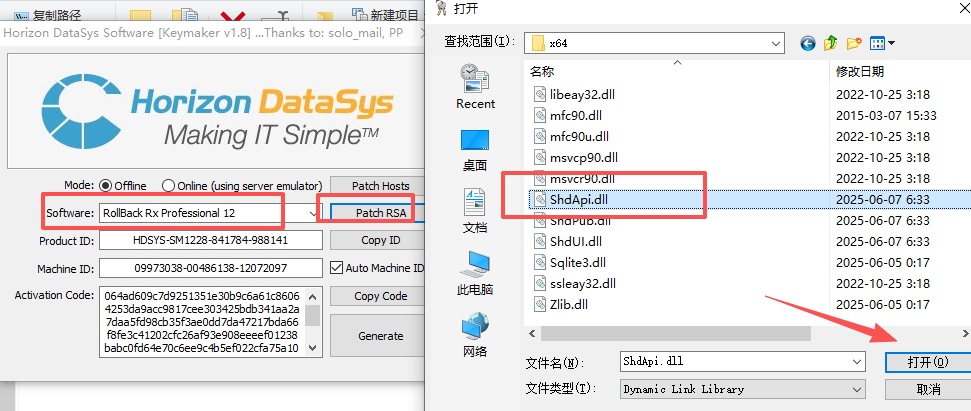This screenshot has height=411, width=971.
Task: Jump to the 桌面 (Desktop) location
Action: [475, 148]
